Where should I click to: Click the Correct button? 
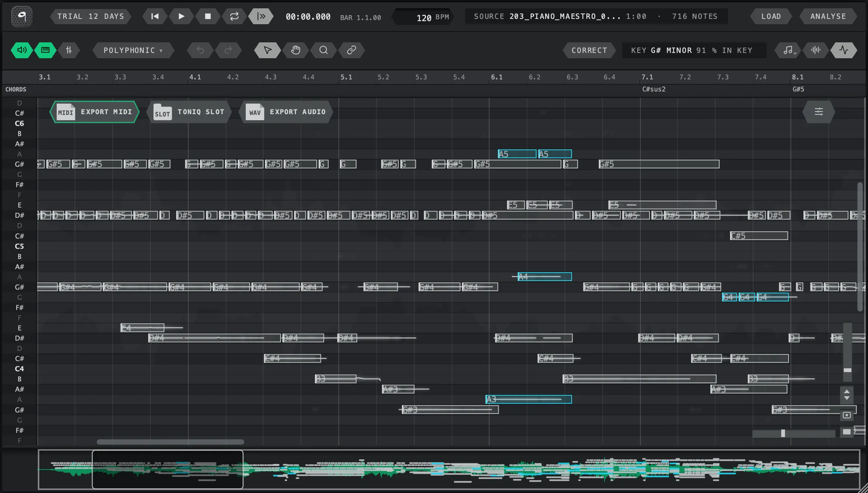coord(589,50)
